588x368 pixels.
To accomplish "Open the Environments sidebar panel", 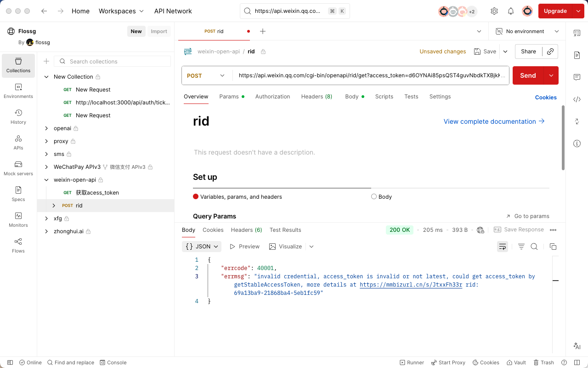I will (x=18, y=91).
